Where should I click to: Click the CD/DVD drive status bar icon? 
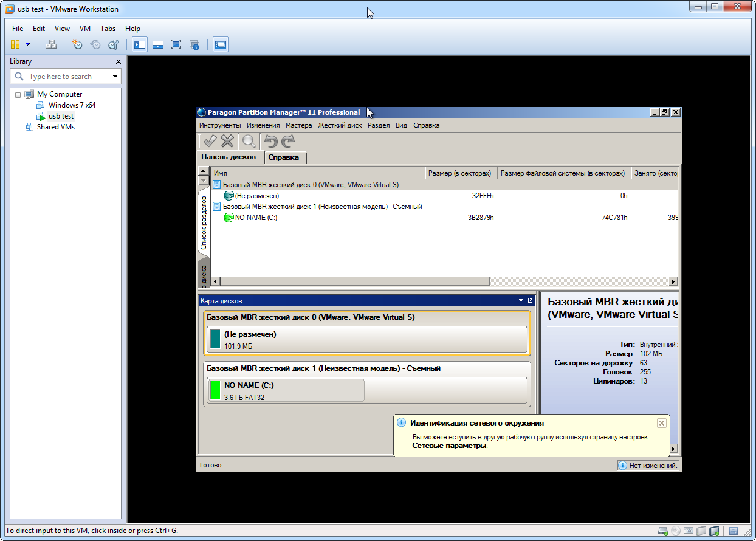coord(676,531)
